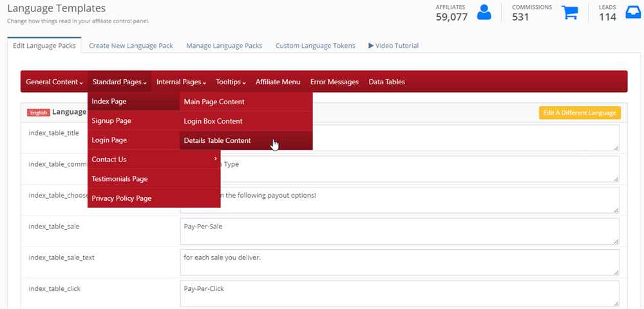Viewport: 644px width, 309px height.
Task: Click the Commissions shopping cart icon
Action: [x=570, y=12]
